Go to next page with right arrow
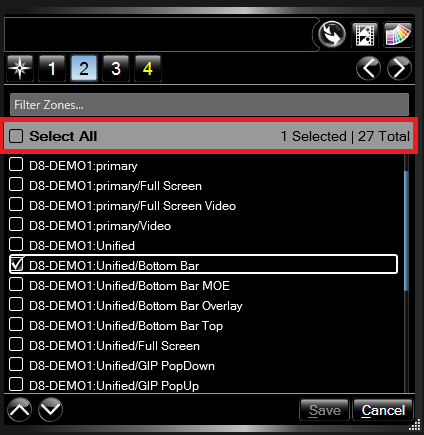 click(x=399, y=68)
